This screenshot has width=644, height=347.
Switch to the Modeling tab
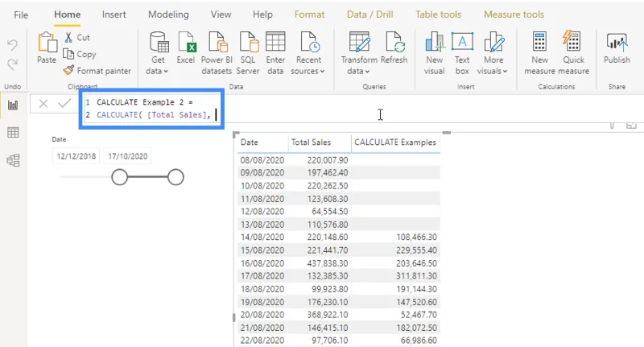coord(168,14)
